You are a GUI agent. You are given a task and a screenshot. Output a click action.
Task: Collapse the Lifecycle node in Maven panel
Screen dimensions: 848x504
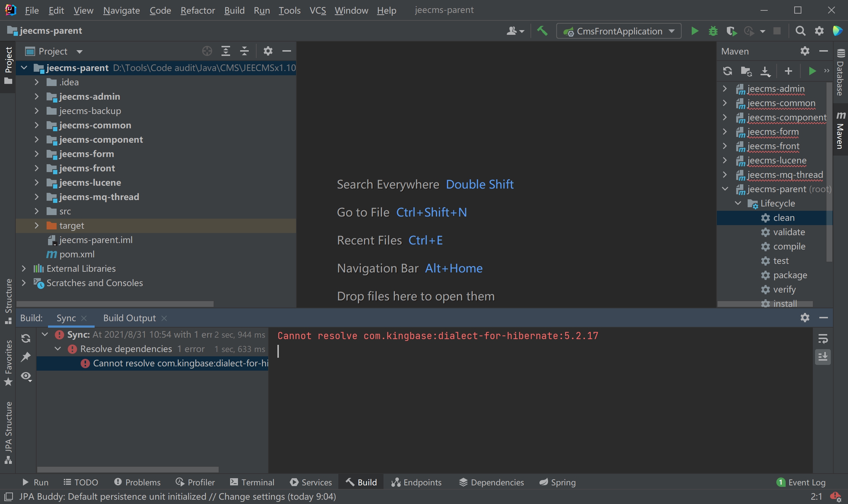tap(738, 203)
